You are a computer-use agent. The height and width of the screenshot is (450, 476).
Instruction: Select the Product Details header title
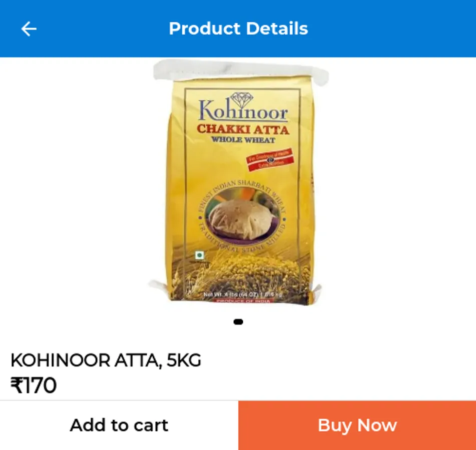click(238, 28)
